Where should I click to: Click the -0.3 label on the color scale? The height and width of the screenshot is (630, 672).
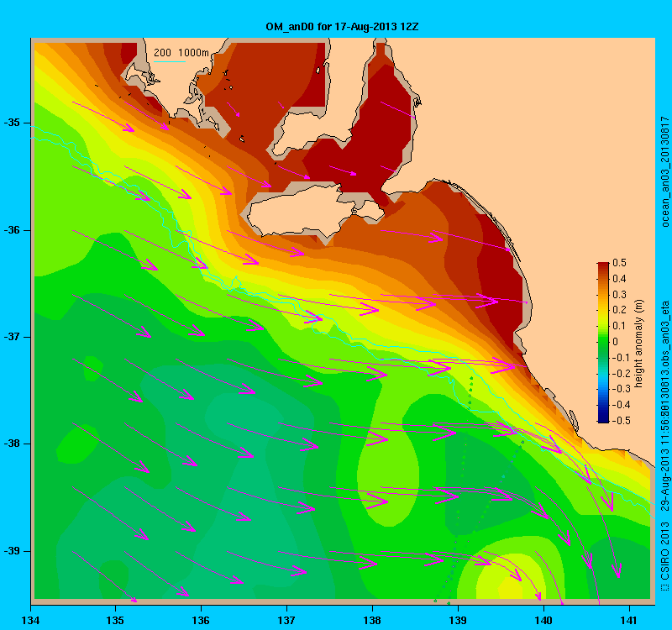click(x=621, y=389)
